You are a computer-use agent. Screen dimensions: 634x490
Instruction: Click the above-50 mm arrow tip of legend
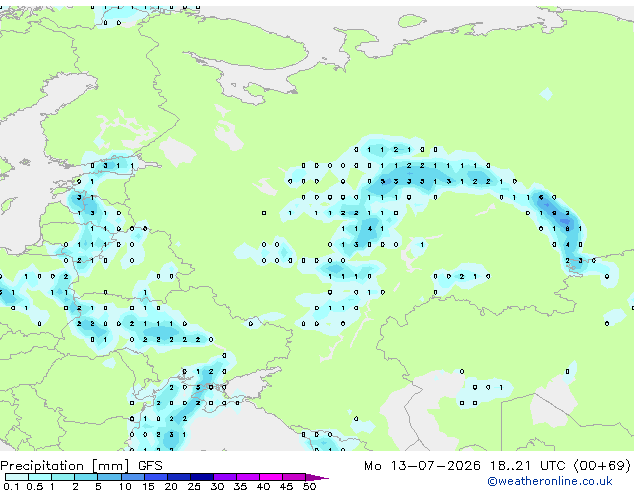(x=317, y=478)
